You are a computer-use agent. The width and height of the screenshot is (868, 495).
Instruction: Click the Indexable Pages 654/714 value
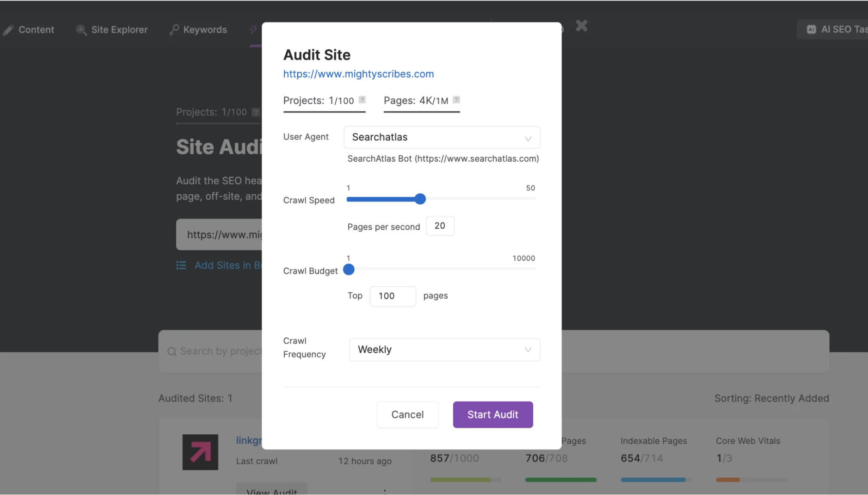(x=641, y=458)
